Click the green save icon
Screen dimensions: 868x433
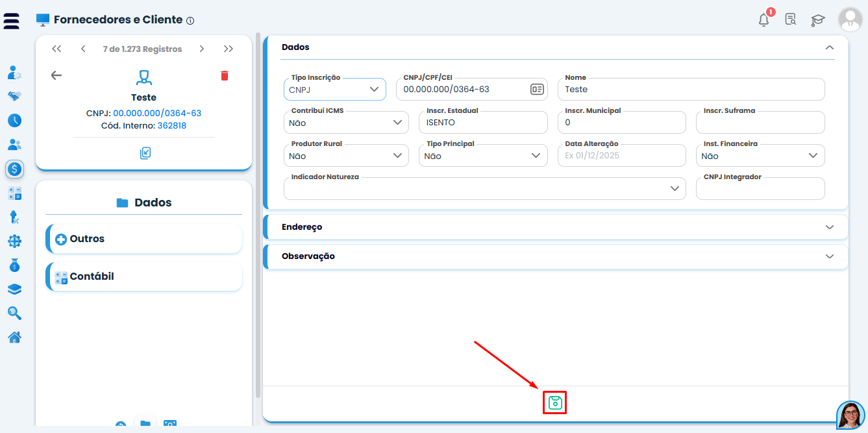[554, 402]
